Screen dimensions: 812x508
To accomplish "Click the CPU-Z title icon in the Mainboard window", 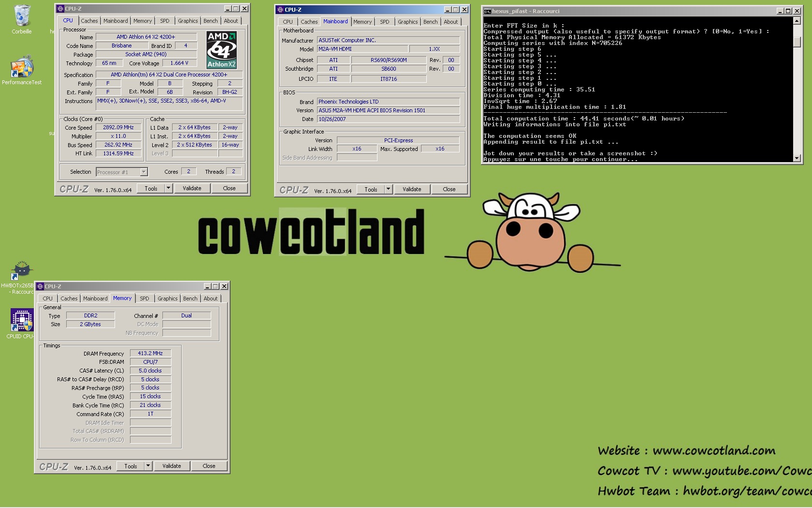I will point(280,10).
